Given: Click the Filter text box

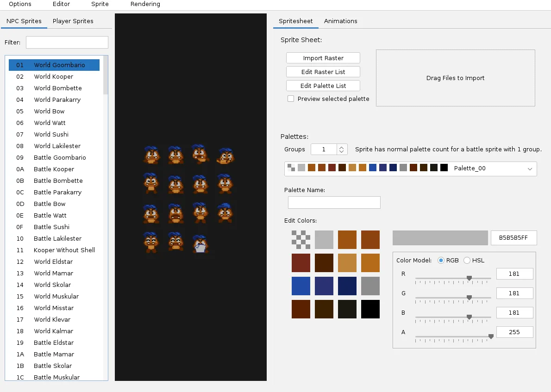Looking at the screenshot, I should tap(67, 42).
